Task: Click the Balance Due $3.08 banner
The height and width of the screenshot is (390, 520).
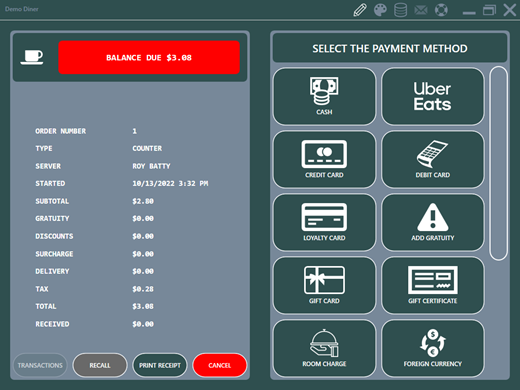Action: (149, 57)
